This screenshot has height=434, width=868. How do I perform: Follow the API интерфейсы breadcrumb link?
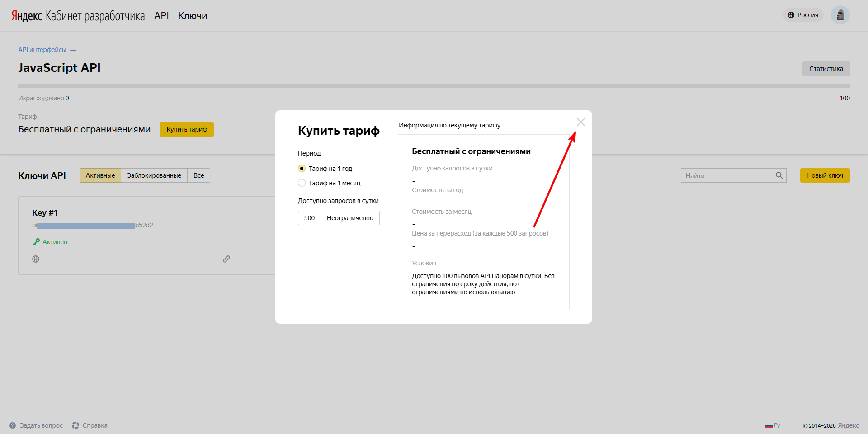(42, 50)
